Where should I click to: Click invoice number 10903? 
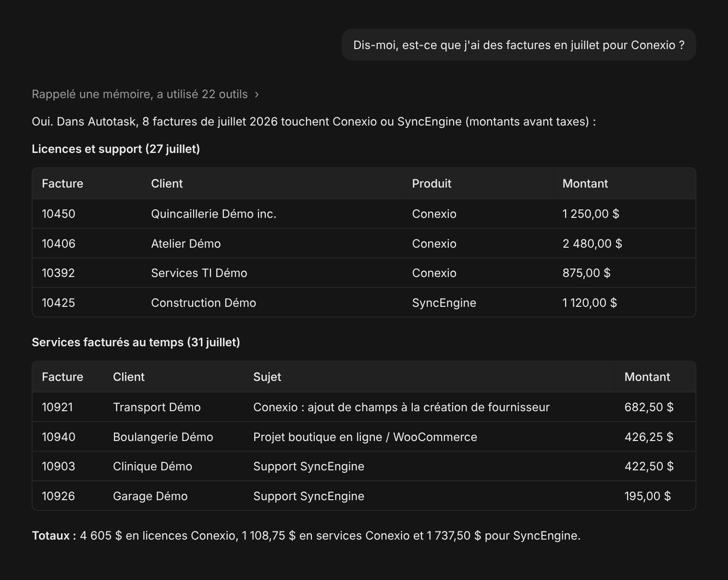pos(58,467)
